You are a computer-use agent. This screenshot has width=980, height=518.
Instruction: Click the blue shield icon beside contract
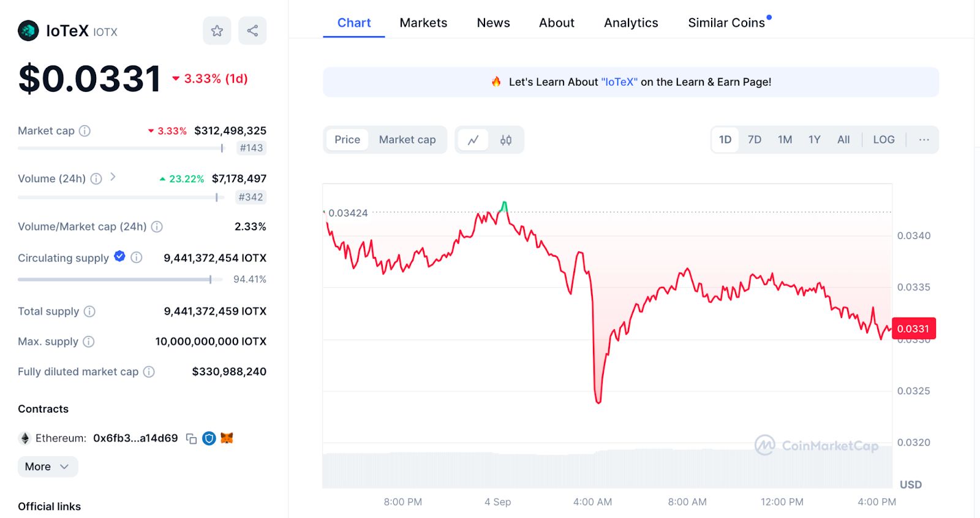(x=209, y=438)
